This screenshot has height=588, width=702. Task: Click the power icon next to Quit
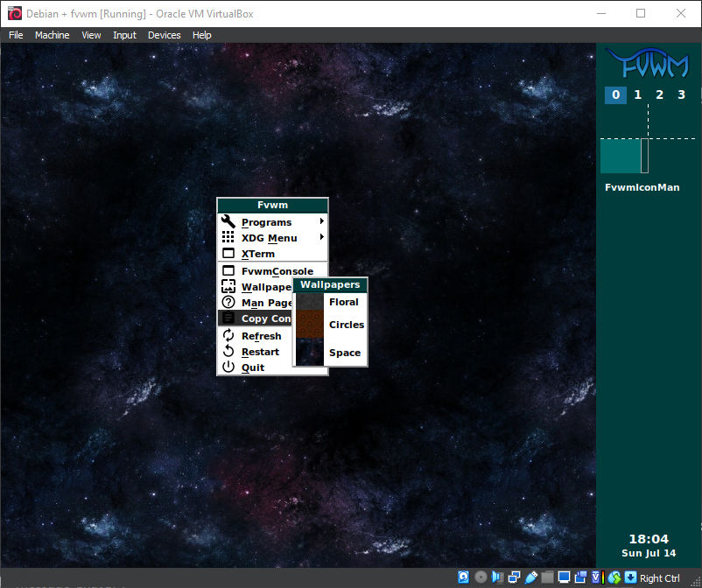coord(228,367)
